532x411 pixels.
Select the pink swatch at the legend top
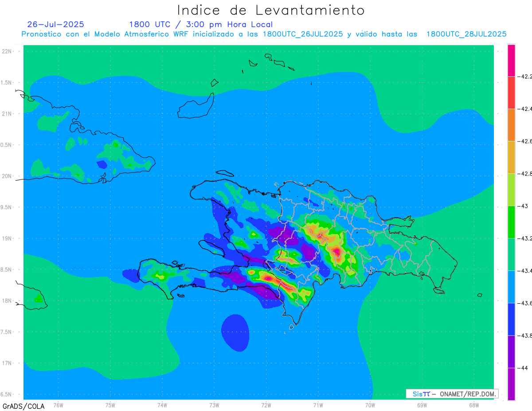[511, 60]
